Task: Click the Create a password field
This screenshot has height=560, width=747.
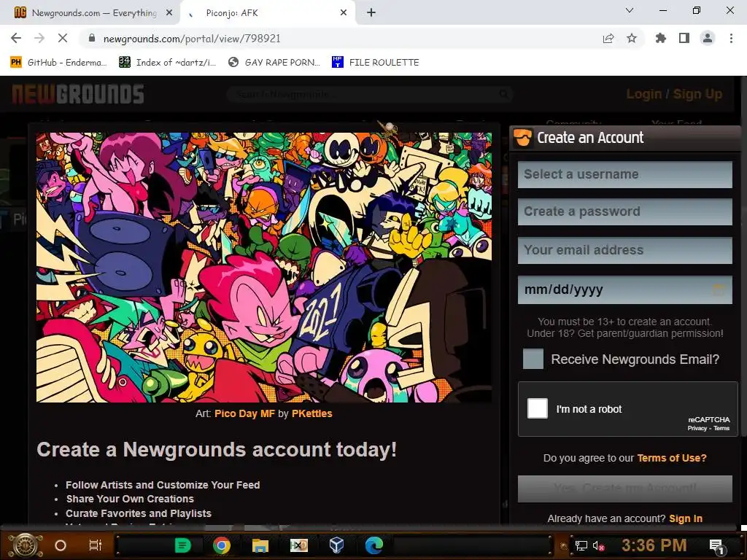Action: (x=624, y=211)
